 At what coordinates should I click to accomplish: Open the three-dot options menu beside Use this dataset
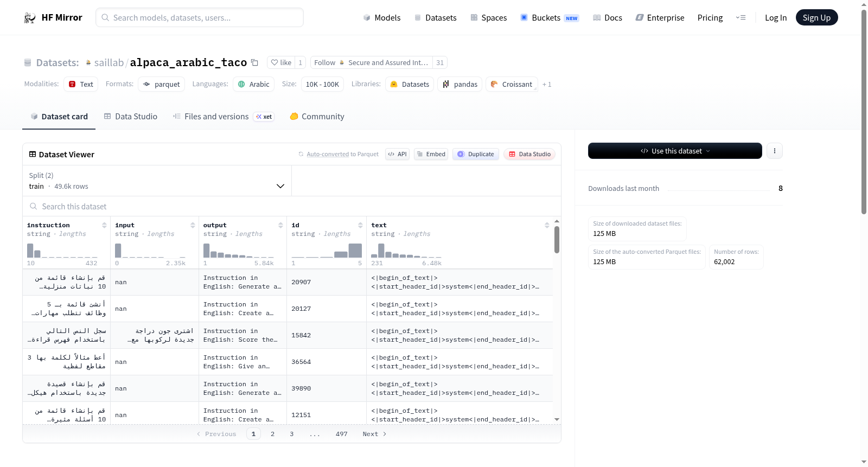[775, 151]
